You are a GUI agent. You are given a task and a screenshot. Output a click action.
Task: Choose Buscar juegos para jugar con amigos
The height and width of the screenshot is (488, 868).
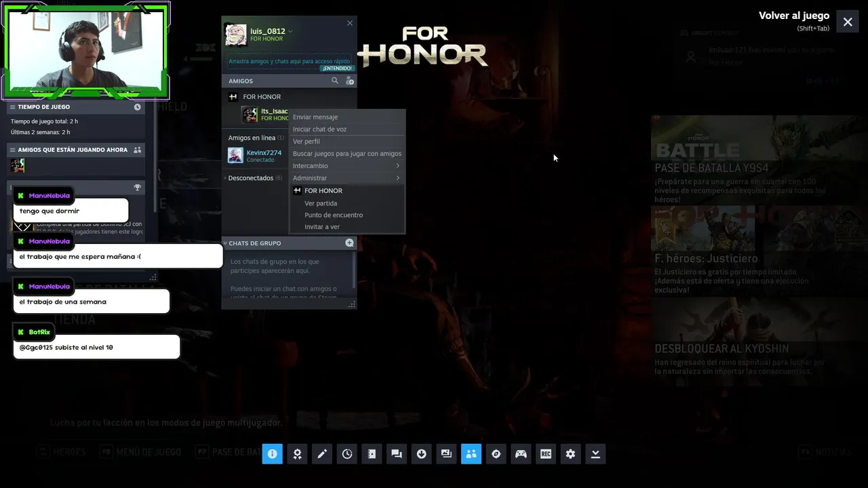347,154
